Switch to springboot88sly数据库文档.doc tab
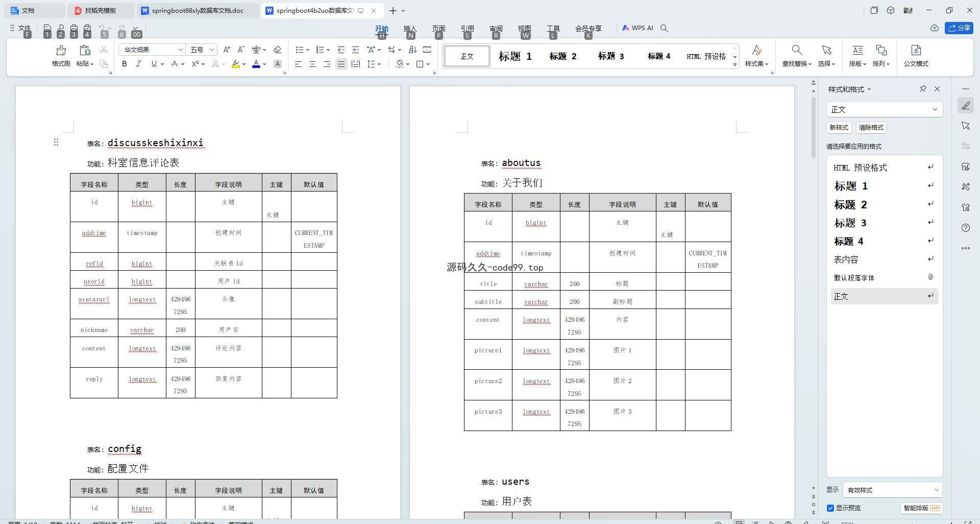 click(x=198, y=10)
